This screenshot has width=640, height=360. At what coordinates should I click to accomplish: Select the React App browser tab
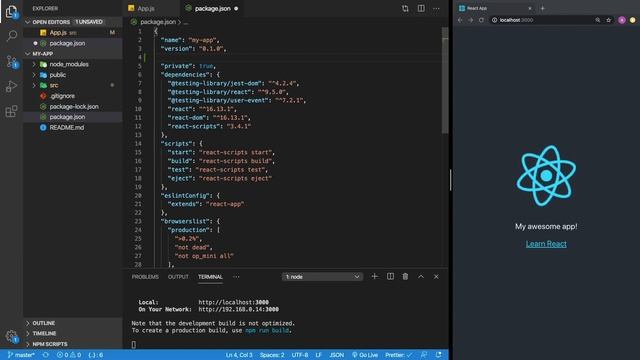(x=496, y=8)
